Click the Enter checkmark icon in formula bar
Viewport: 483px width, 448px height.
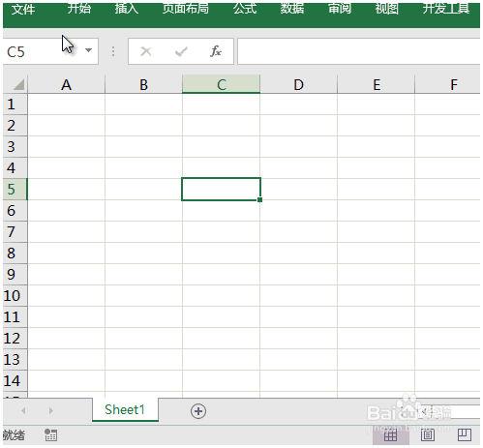click(181, 51)
